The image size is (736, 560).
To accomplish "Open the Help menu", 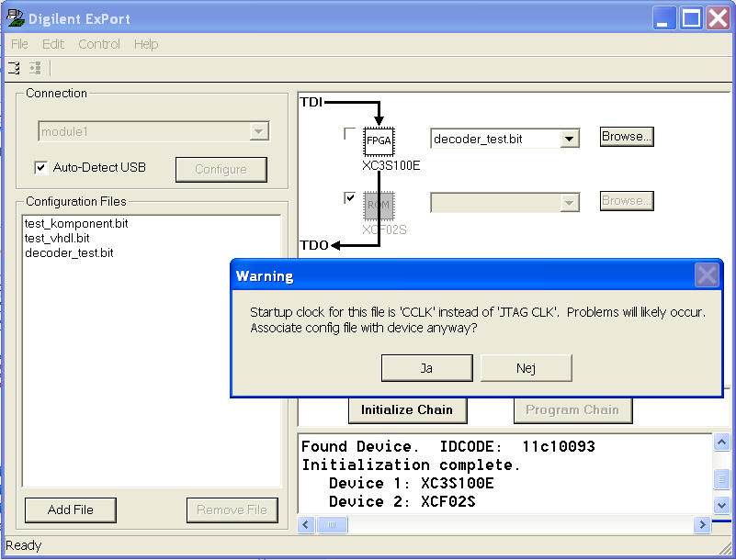I will pyautogui.click(x=146, y=44).
